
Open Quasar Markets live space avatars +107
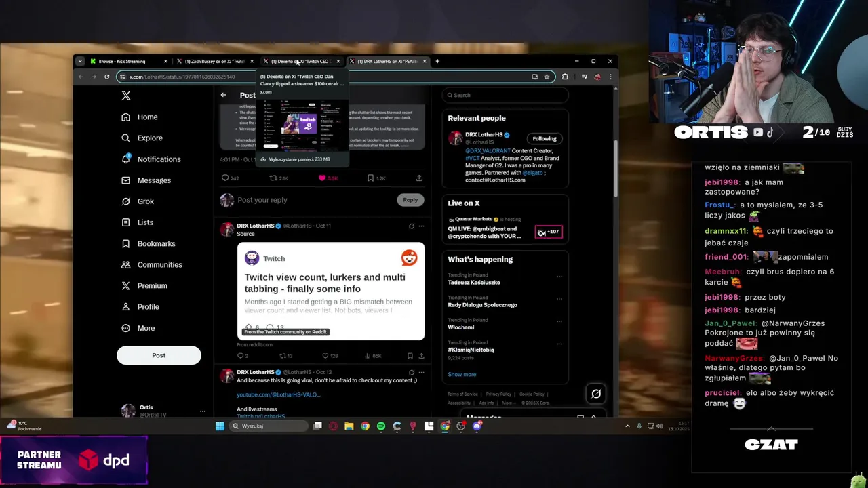(x=549, y=232)
